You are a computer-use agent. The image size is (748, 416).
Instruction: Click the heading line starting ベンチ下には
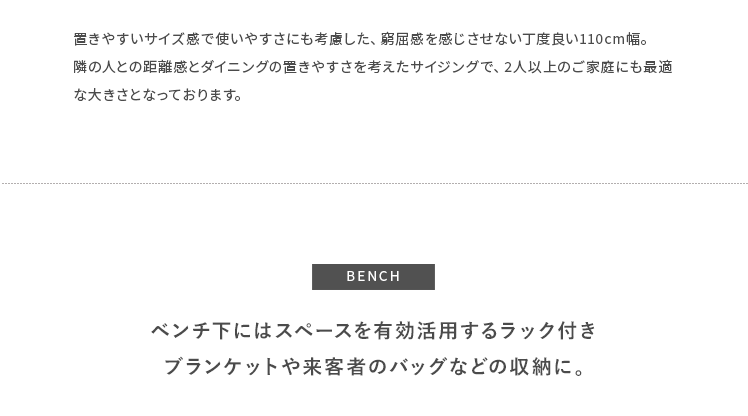(x=374, y=331)
